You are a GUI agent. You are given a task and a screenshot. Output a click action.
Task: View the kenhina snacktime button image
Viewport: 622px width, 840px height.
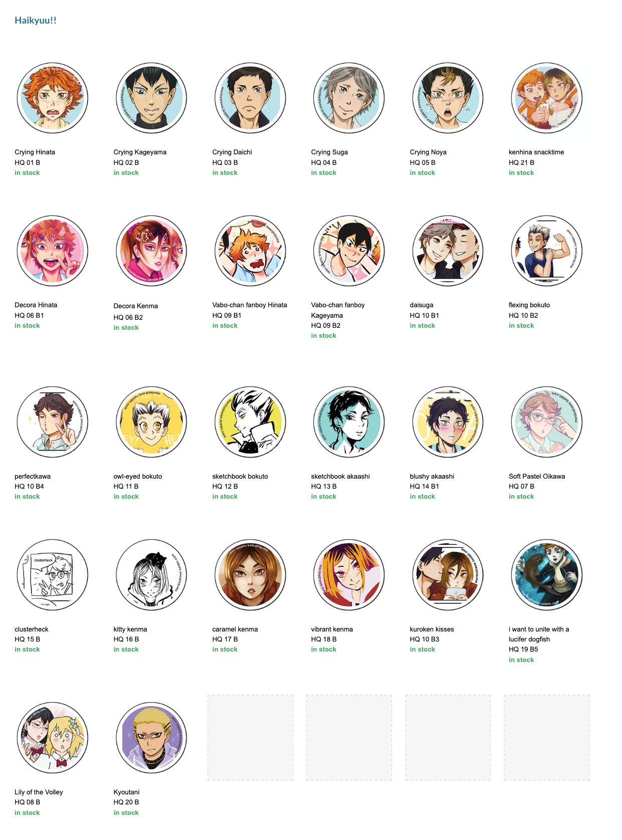click(546, 98)
